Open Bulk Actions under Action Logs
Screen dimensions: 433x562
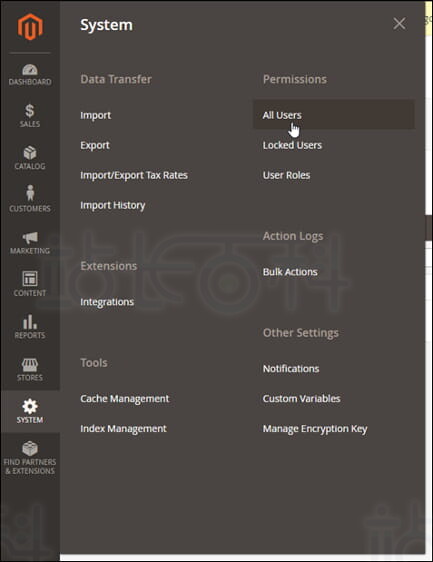coord(290,272)
